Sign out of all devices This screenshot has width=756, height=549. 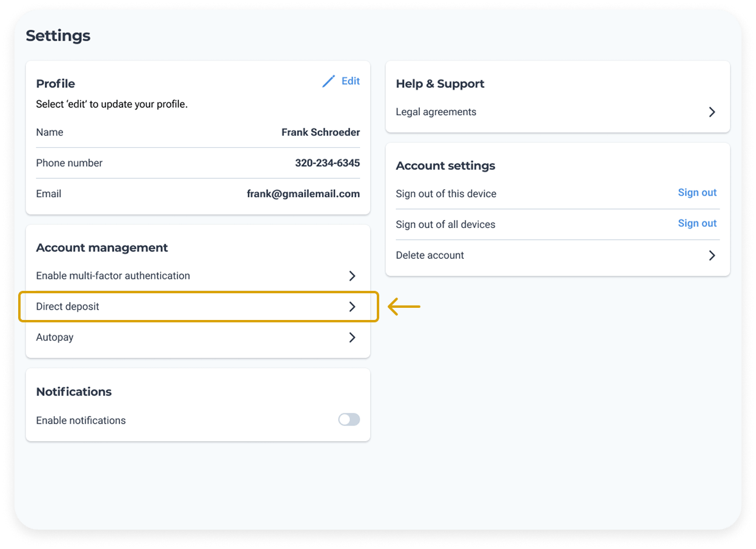coord(697,224)
